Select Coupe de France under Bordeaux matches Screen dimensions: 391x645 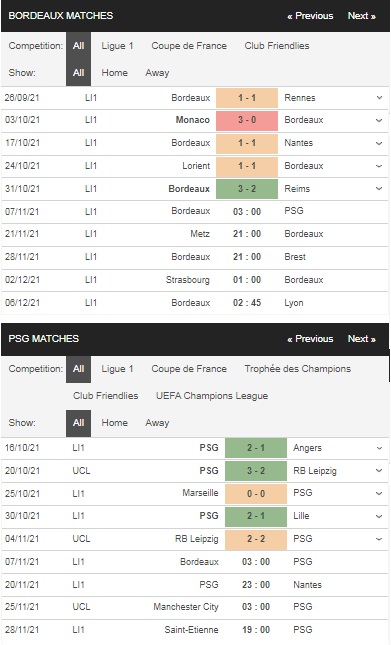tap(189, 46)
